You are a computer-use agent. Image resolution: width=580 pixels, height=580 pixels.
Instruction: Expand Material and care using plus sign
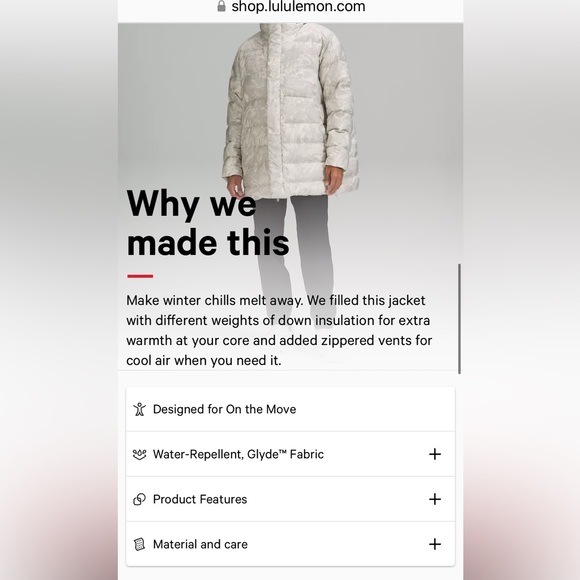point(435,544)
